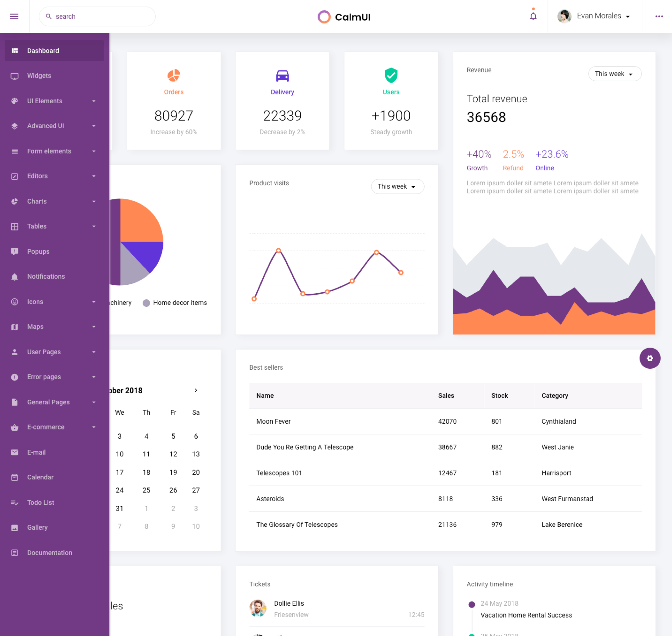672x636 pixels.
Task: Go to next calendar month arrow
Action: click(x=196, y=390)
